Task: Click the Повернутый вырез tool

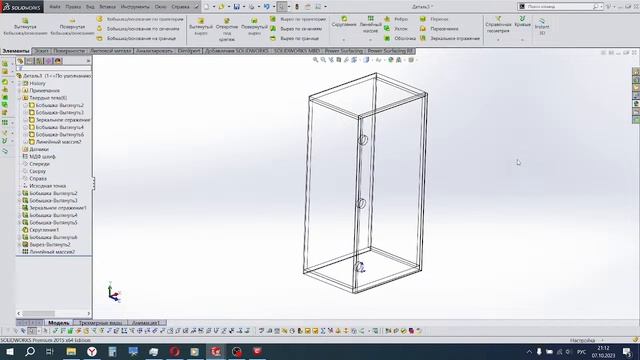Action: tap(254, 26)
